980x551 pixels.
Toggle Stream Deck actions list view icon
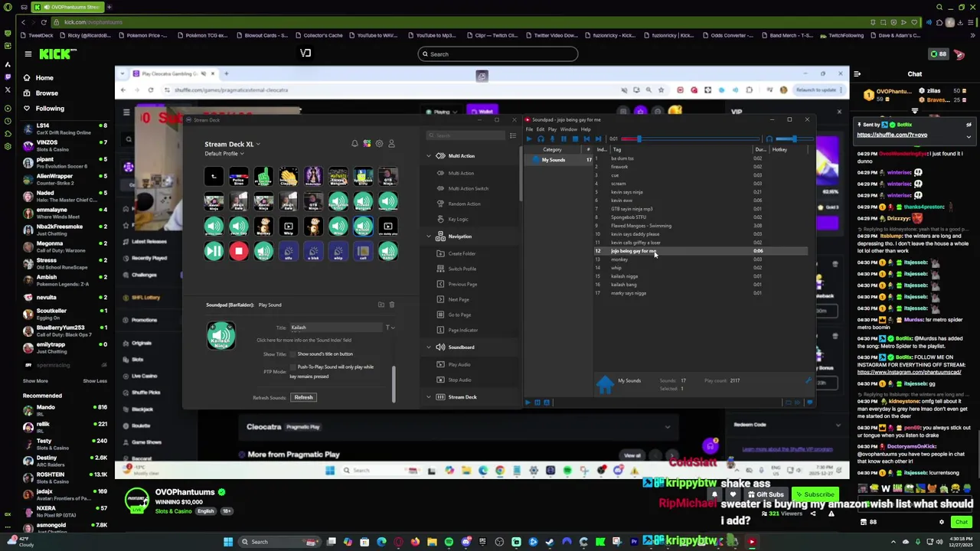(x=513, y=135)
